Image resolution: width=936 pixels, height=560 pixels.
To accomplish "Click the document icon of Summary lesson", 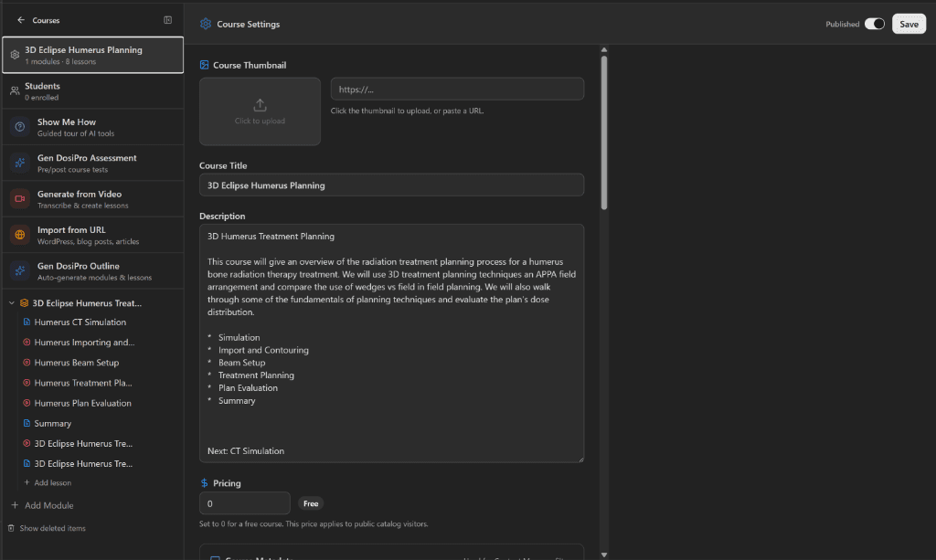I will [27, 423].
